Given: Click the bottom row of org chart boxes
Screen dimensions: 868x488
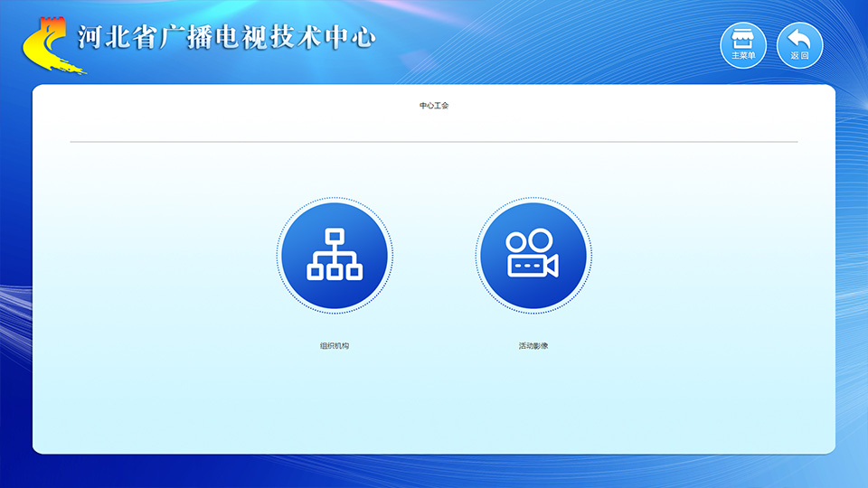Looking at the screenshot, I should pyautogui.click(x=335, y=271).
